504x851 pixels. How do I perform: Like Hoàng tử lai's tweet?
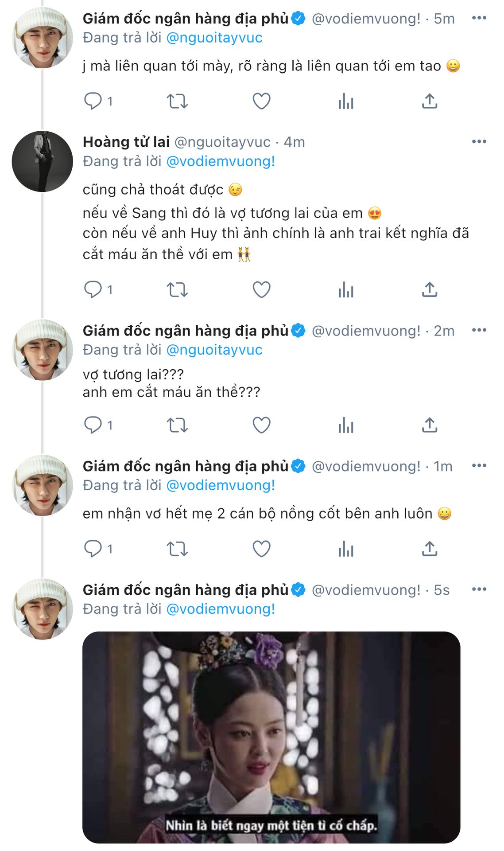tap(261, 290)
